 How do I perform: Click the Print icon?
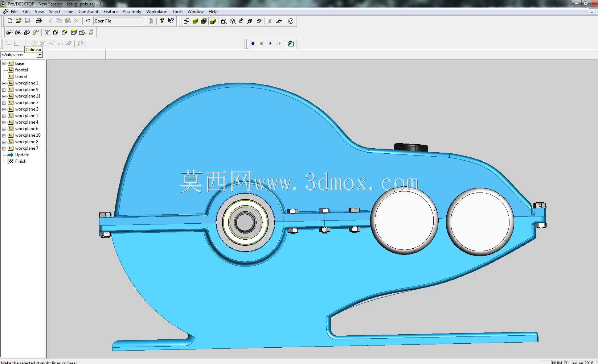[x=39, y=21]
